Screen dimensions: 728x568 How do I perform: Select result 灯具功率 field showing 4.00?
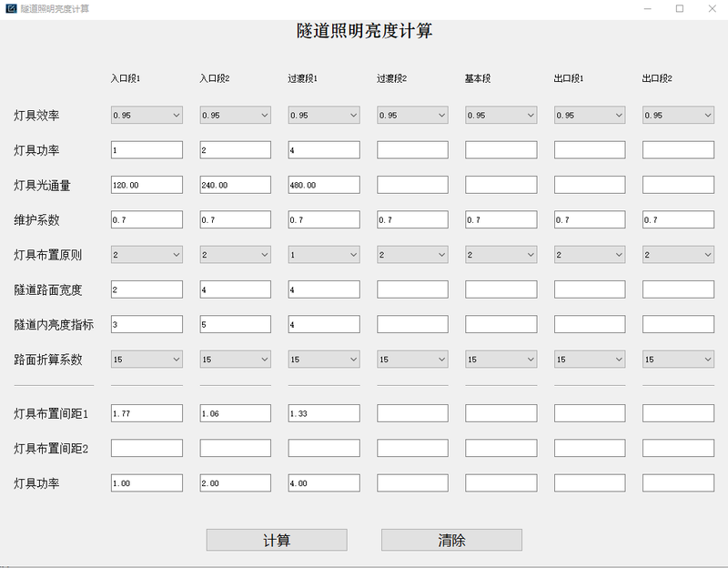tap(324, 483)
